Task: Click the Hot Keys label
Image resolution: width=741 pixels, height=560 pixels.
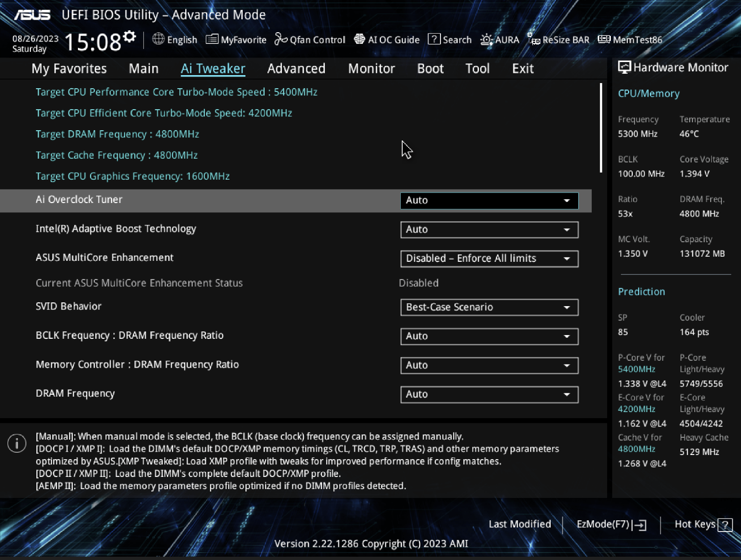Action: pos(695,524)
